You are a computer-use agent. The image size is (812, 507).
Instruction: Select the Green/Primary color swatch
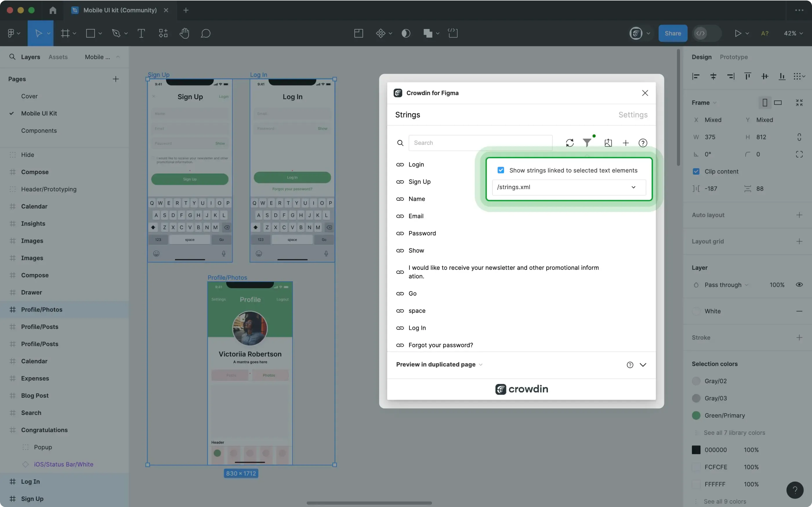tap(696, 415)
